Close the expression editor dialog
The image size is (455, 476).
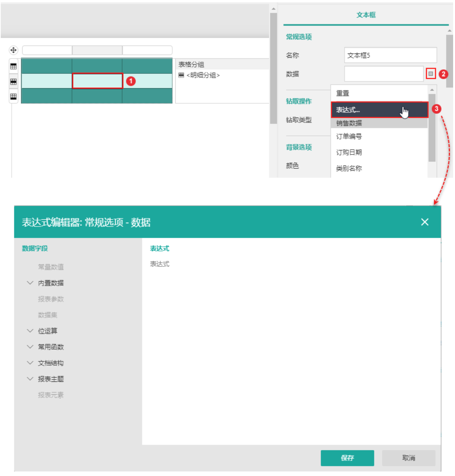click(424, 222)
